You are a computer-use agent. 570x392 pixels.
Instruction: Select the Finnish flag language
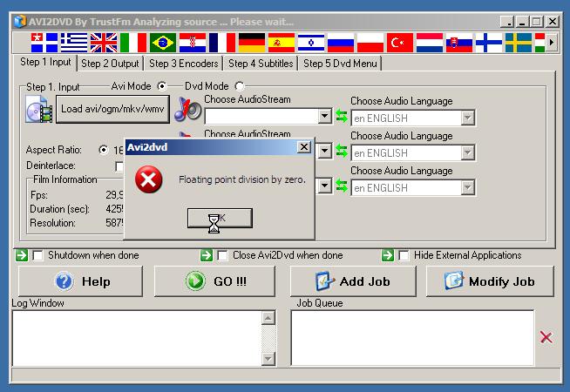coord(489,43)
